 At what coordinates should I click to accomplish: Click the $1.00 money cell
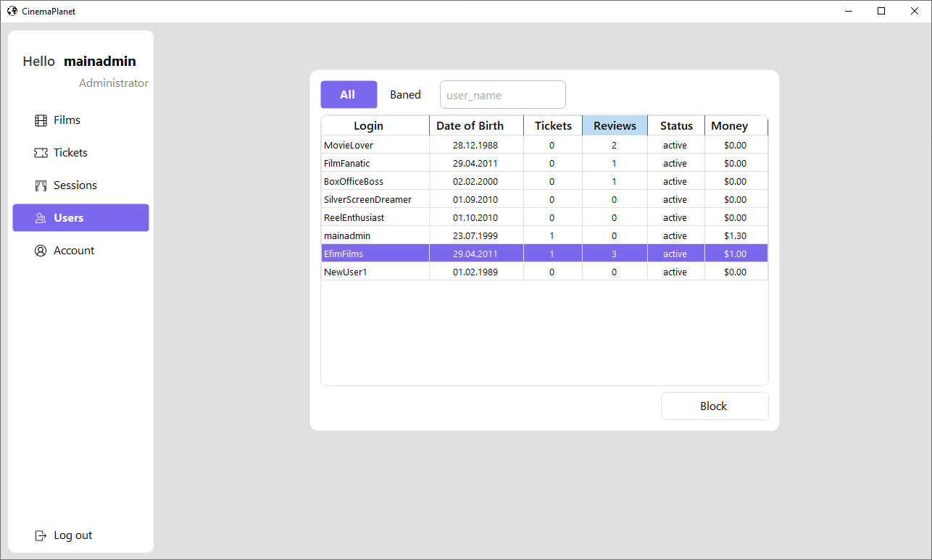click(736, 254)
